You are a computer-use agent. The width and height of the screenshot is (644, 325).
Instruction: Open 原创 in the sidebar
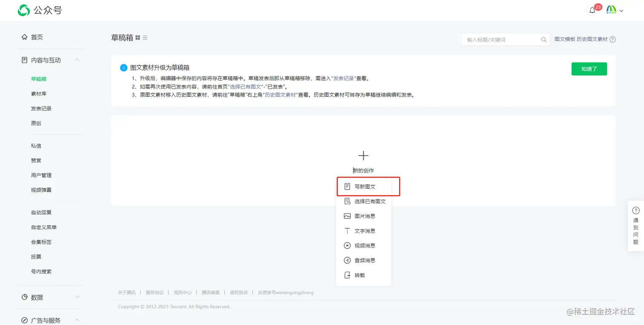36,124
